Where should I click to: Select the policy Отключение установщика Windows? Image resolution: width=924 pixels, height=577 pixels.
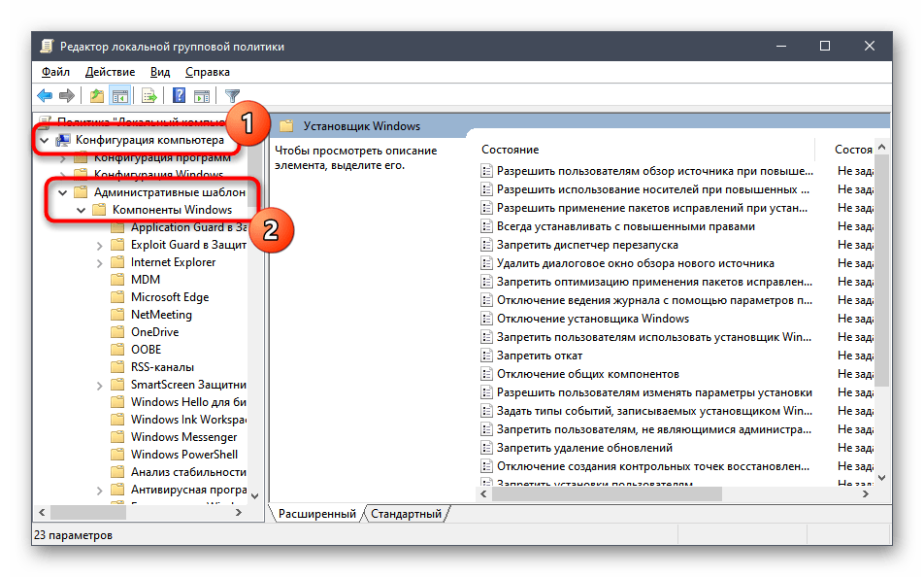tap(592, 319)
